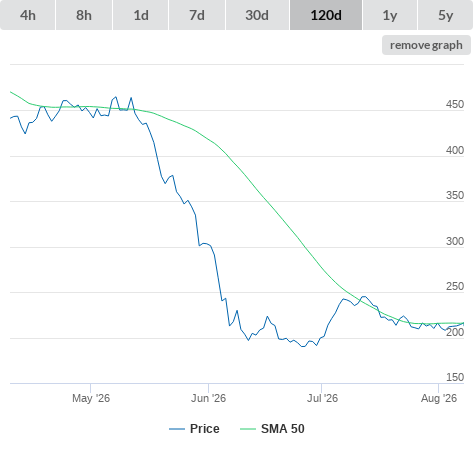The image size is (474, 455).
Task: Click the 300 gridline value label
Action: 455,241
